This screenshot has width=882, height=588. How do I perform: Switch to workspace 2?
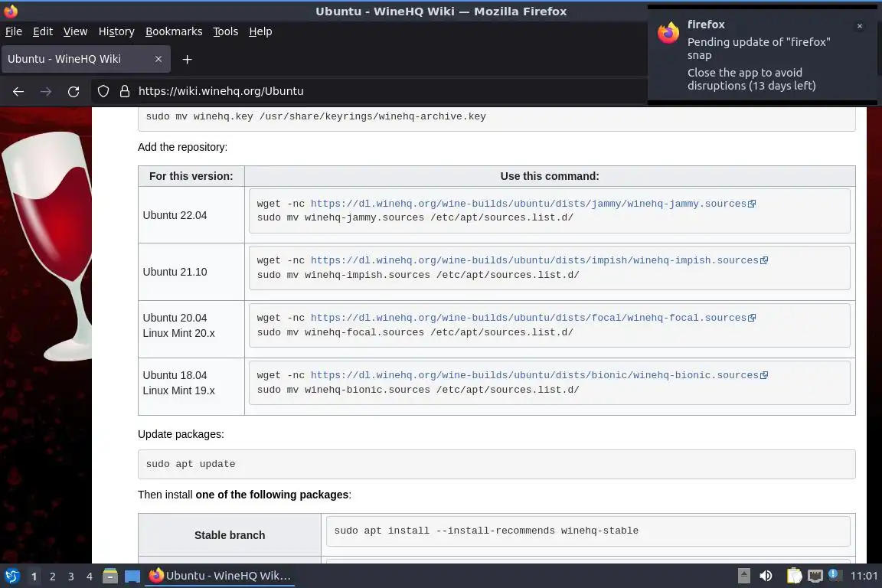[52, 577]
